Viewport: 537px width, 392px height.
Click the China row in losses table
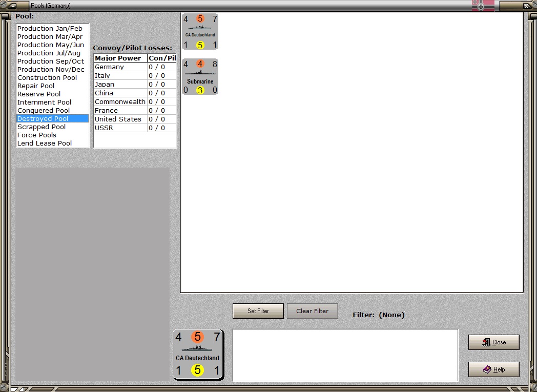pyautogui.click(x=135, y=93)
